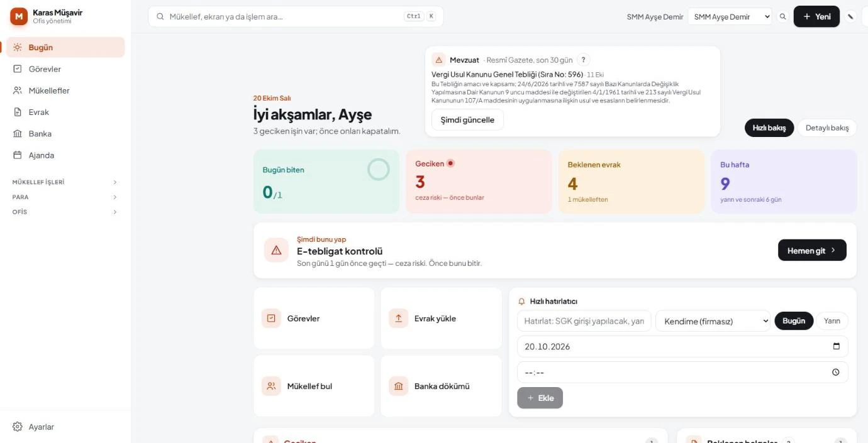Click the Ajanda calendar icon in the sidebar
The height and width of the screenshot is (443, 868).
tap(18, 155)
